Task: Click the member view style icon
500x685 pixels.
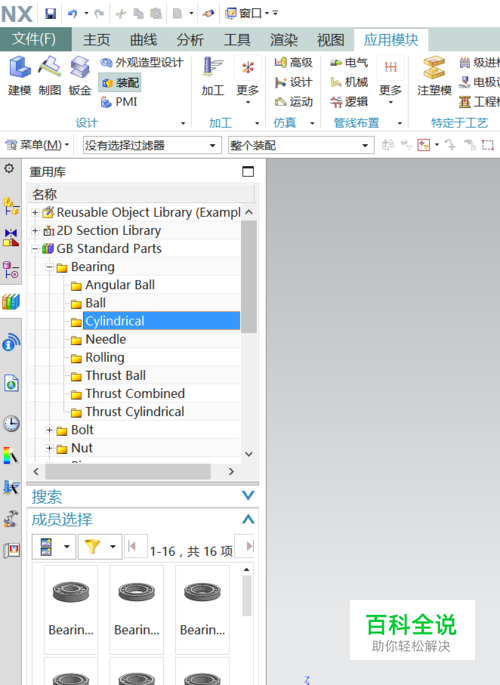Action: click(x=46, y=546)
